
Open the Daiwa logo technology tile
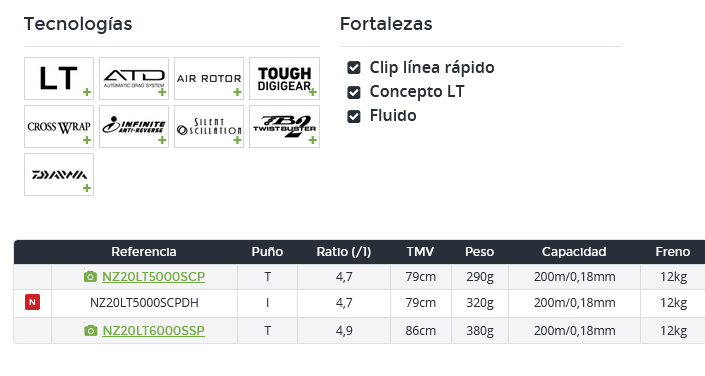[x=59, y=175]
